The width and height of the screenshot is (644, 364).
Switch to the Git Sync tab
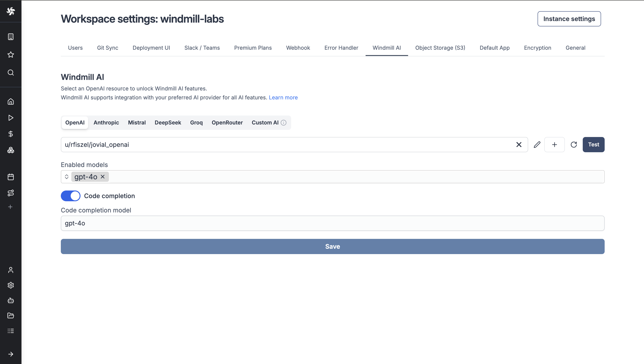(108, 48)
